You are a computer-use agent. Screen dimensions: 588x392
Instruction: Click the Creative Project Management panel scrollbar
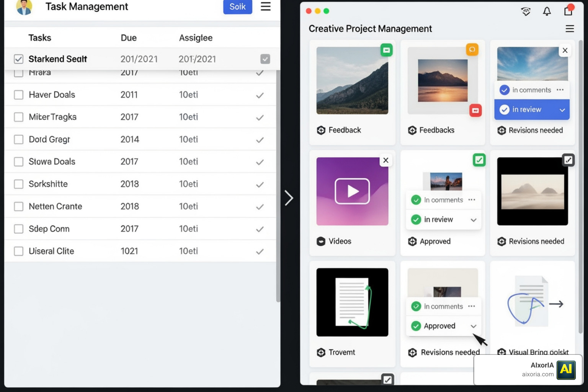tap(580, 188)
